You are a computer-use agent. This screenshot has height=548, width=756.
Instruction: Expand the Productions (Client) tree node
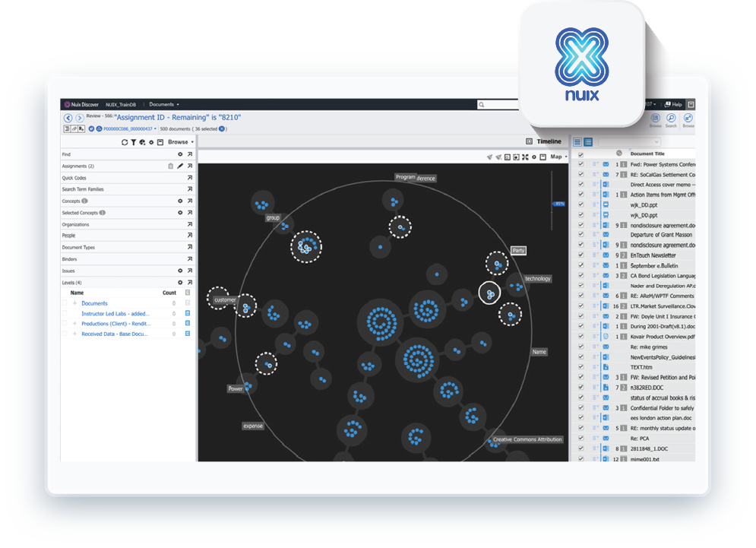point(74,324)
